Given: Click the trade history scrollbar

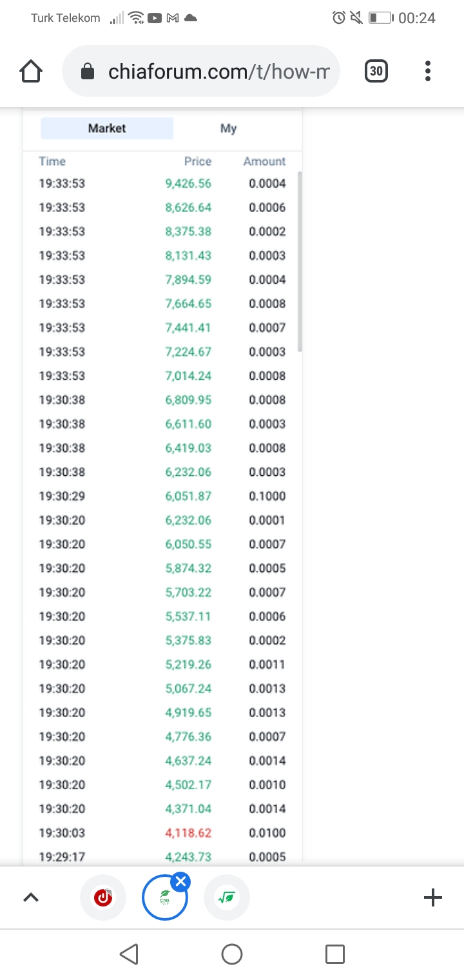Looking at the screenshot, I should [x=300, y=261].
